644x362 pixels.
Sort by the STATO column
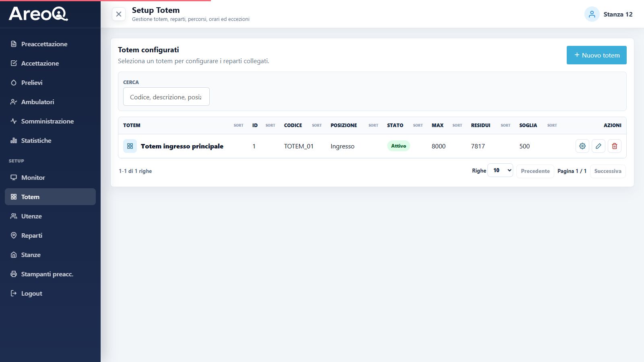click(x=418, y=125)
